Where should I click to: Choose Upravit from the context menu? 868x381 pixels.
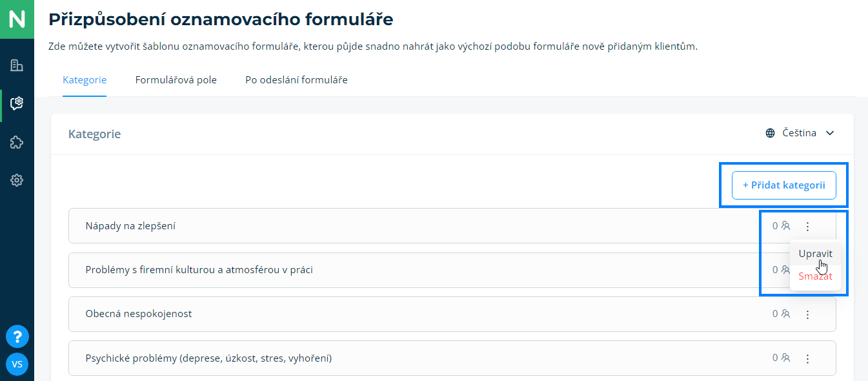[x=815, y=254]
